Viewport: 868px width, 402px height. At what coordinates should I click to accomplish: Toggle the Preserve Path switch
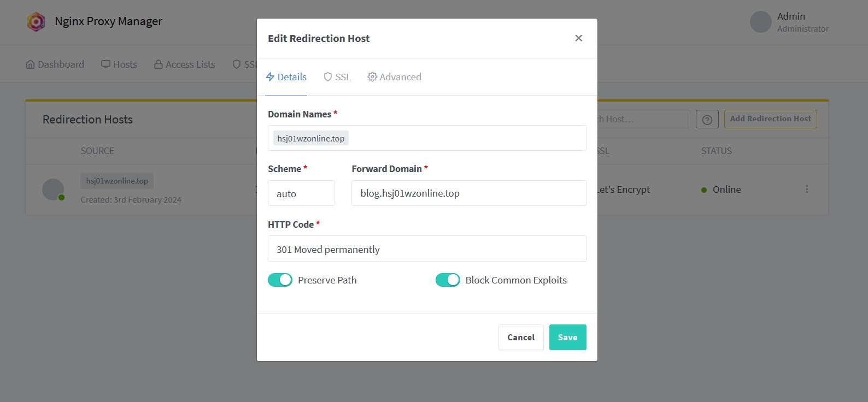click(x=280, y=280)
